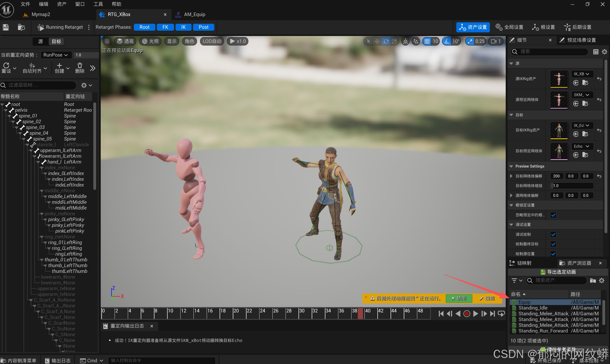Switch to the AM_Equip tab
This screenshot has height=364, width=610.
(x=194, y=14)
